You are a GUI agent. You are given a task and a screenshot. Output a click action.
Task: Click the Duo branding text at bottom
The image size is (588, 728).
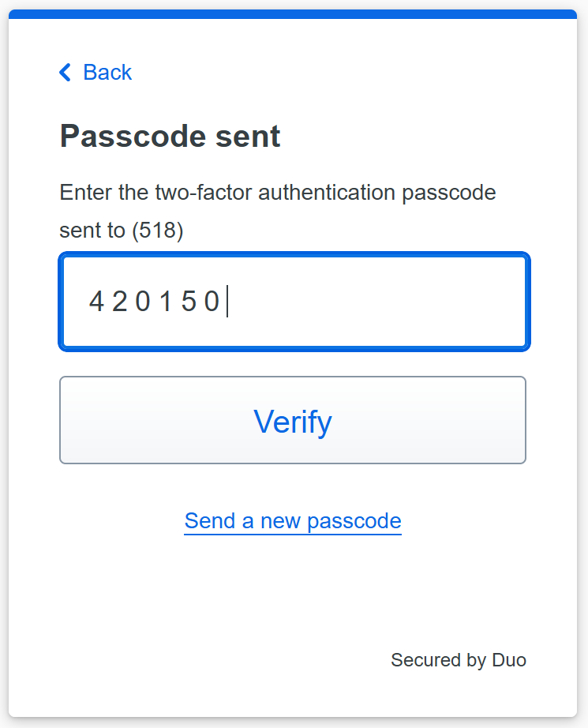458,660
